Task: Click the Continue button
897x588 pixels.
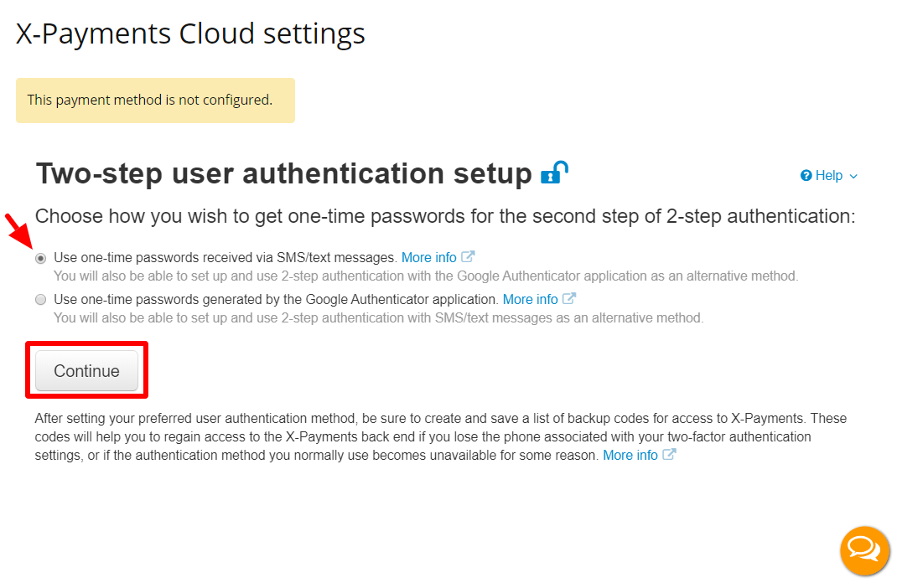Action: 86,371
